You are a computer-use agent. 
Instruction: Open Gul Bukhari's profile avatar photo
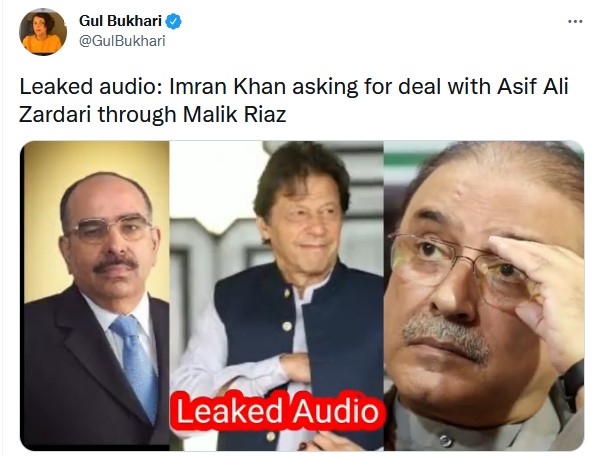point(43,32)
